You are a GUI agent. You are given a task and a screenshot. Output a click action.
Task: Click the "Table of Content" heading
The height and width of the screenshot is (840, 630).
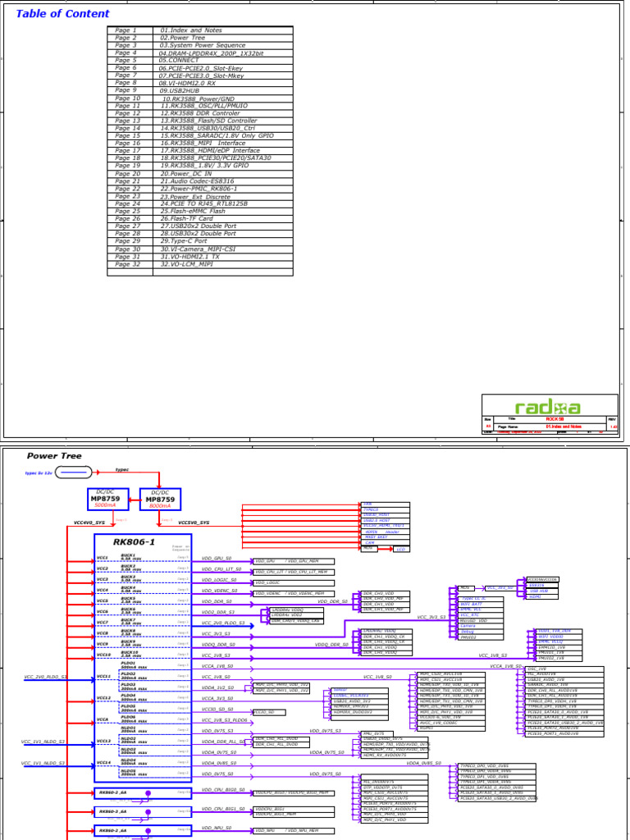[62, 14]
